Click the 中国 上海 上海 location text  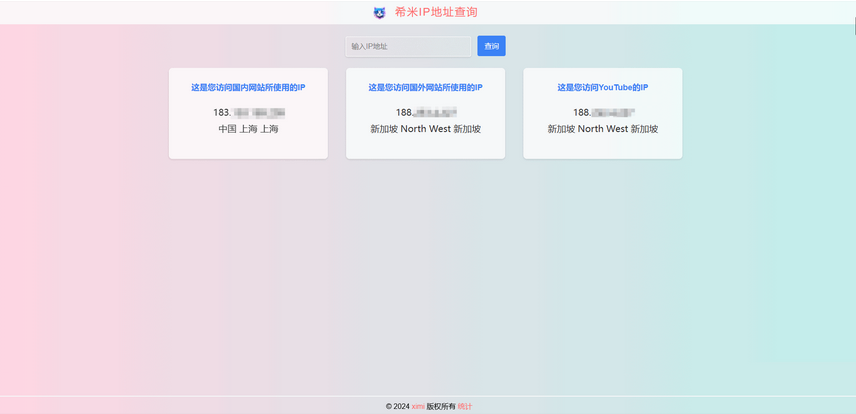coord(248,129)
